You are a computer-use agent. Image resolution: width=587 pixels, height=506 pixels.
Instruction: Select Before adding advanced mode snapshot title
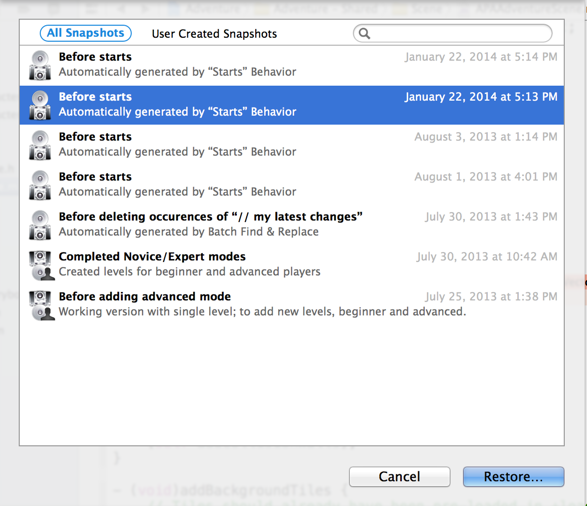pyautogui.click(x=145, y=296)
